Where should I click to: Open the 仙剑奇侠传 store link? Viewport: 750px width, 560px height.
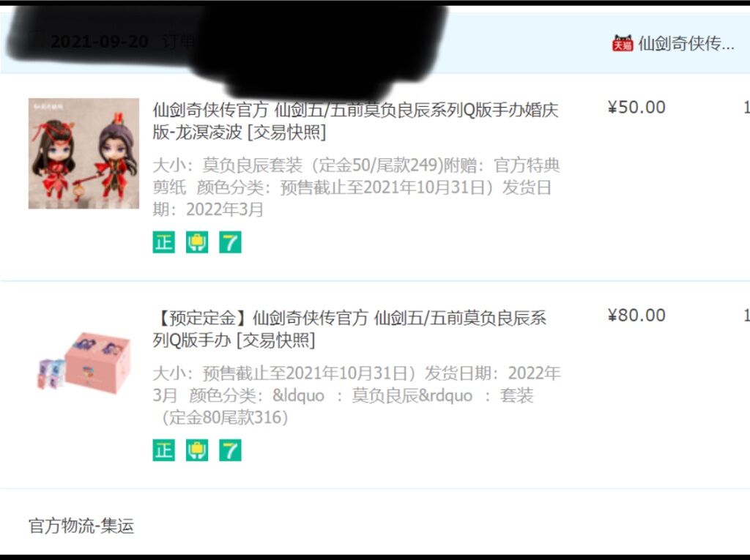686,43
